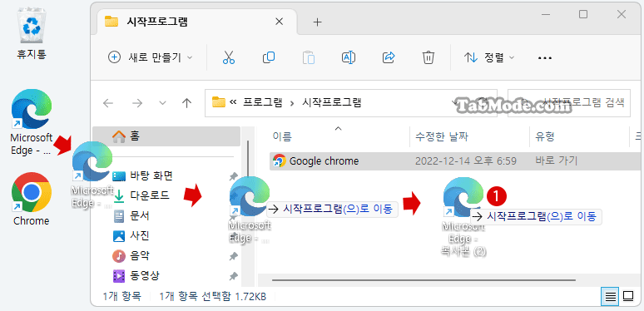Open the 정렬 sort dropdown
The image size is (644, 311).
coord(488,57)
